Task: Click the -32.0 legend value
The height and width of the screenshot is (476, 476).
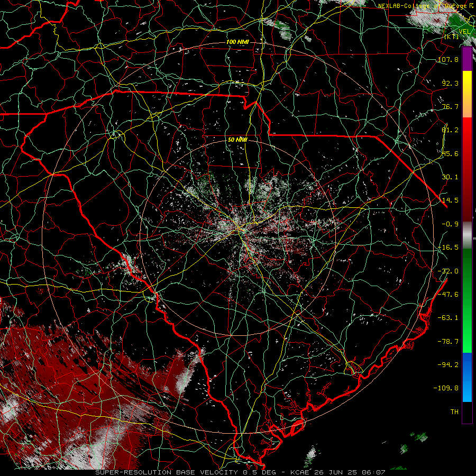Action: tap(448, 271)
